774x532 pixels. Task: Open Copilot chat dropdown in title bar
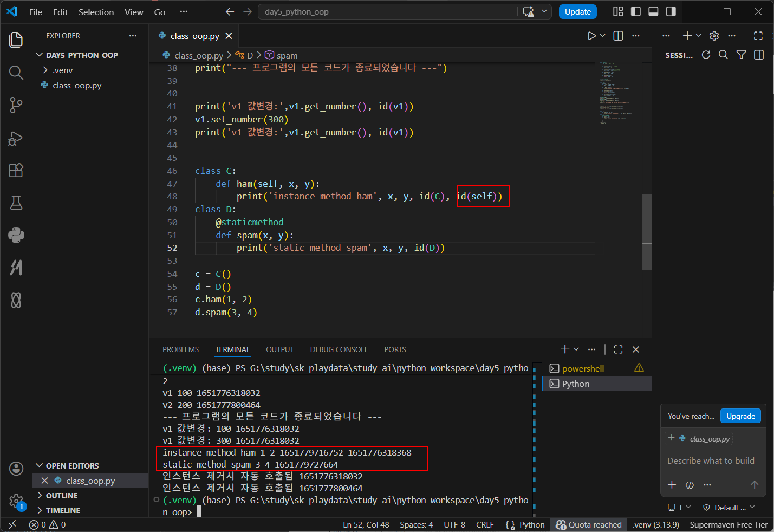click(x=544, y=12)
